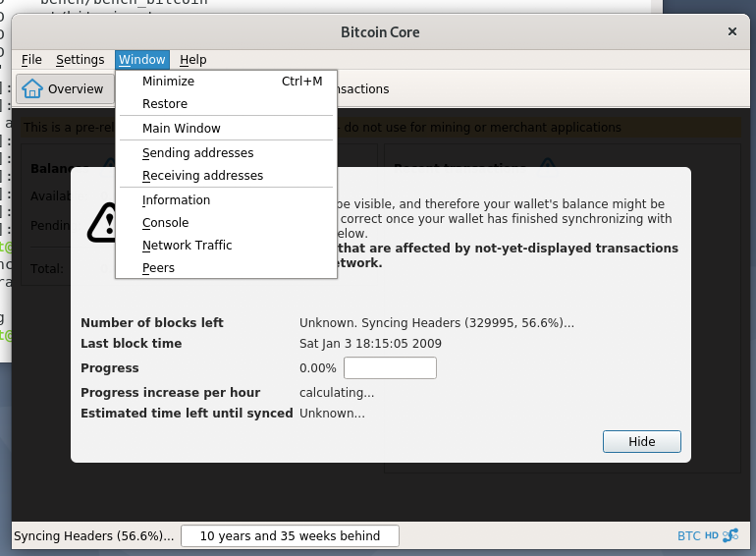756x556 pixels.
Task: Open the Peers menu entry
Action: [226, 267]
